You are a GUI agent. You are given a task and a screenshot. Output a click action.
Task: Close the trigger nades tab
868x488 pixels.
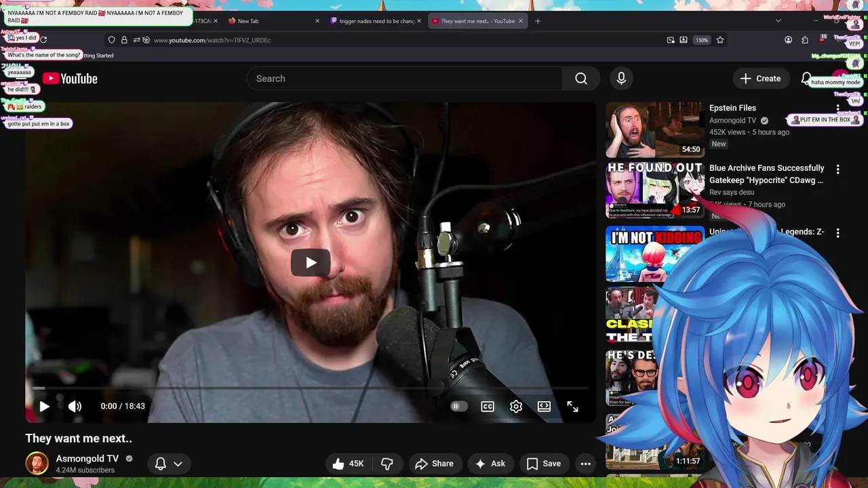pyautogui.click(x=419, y=21)
